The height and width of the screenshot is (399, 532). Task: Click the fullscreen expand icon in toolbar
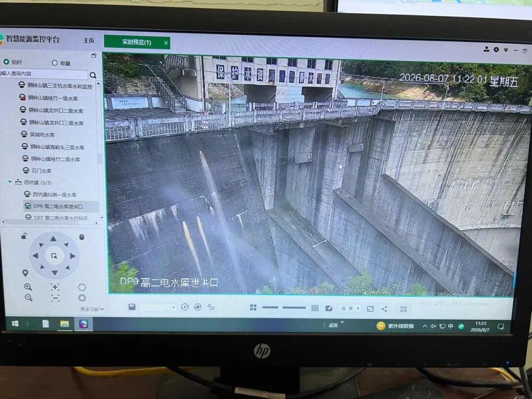(370, 308)
